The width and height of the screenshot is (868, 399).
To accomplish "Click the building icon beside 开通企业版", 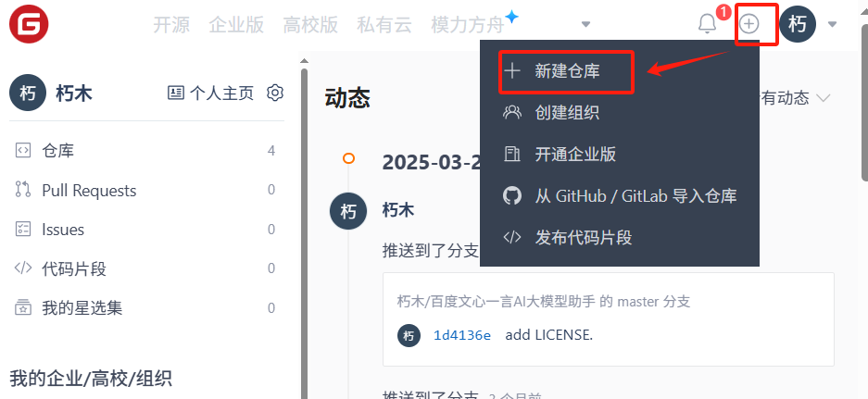I will (512, 154).
